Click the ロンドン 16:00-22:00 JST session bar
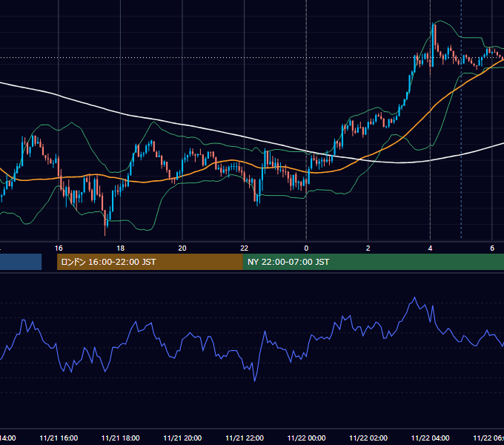504x445 pixels. 150,262
